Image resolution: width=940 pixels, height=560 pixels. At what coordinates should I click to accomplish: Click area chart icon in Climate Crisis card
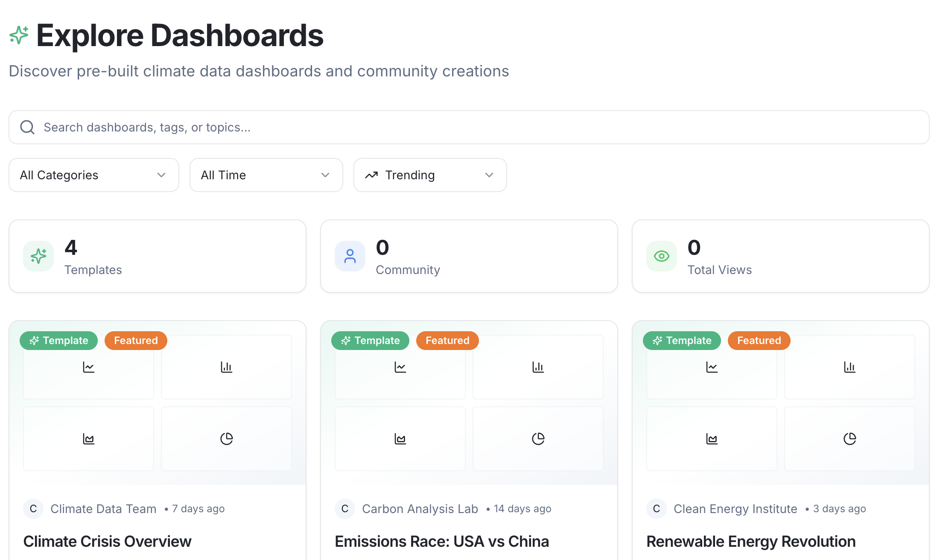88,439
